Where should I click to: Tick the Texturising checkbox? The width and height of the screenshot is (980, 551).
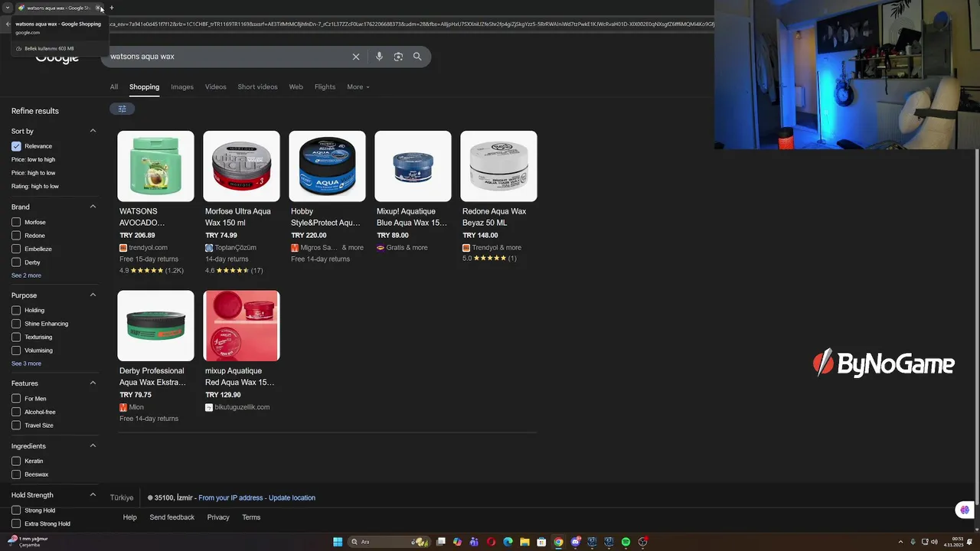[16, 337]
